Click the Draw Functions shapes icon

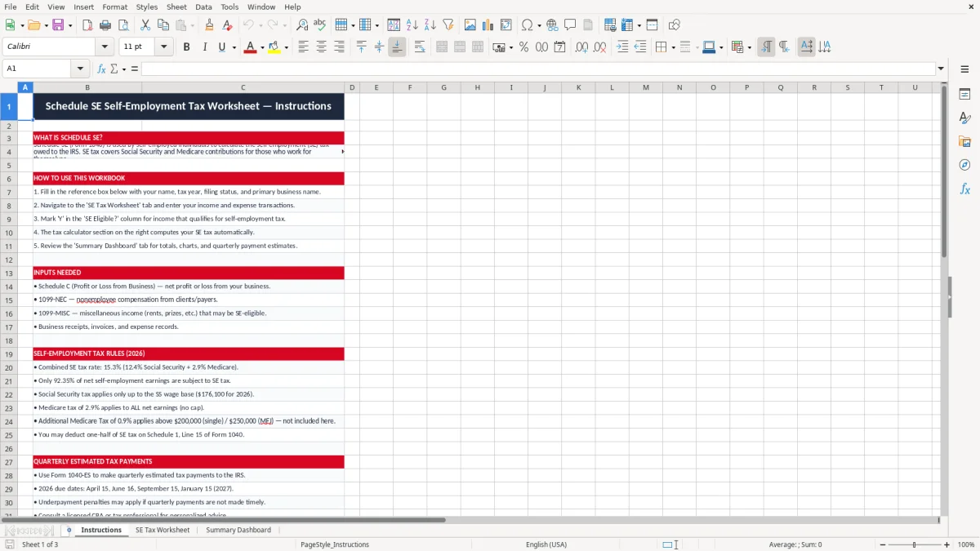pyautogui.click(x=675, y=25)
